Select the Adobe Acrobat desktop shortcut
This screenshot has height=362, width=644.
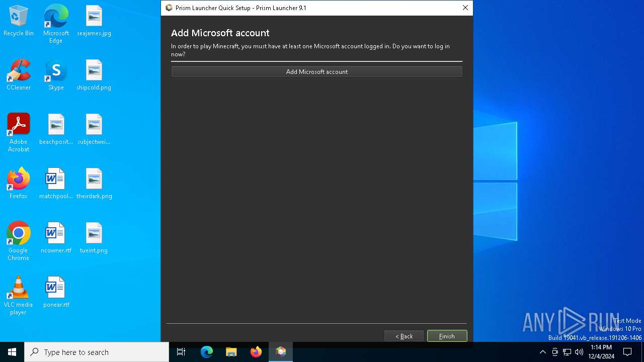click(19, 133)
